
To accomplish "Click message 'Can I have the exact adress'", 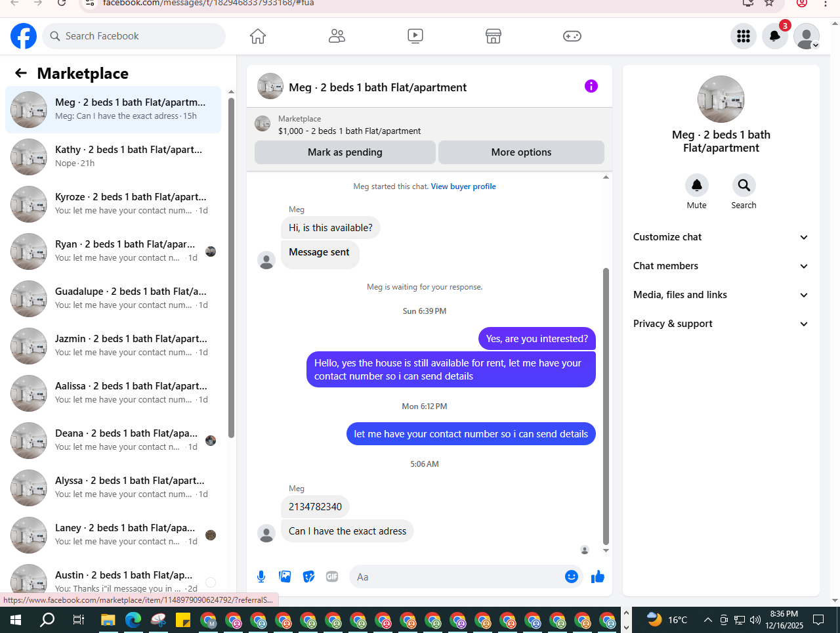I will pos(347,531).
